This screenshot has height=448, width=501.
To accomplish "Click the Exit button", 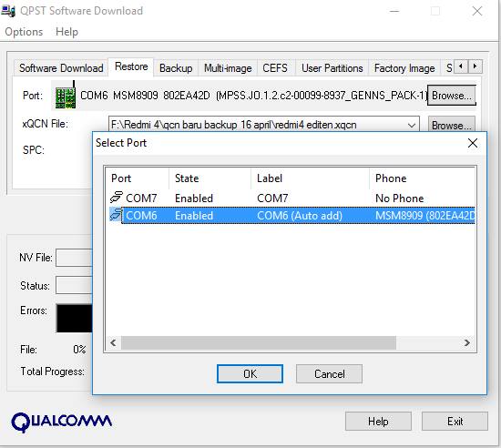I will (455, 422).
